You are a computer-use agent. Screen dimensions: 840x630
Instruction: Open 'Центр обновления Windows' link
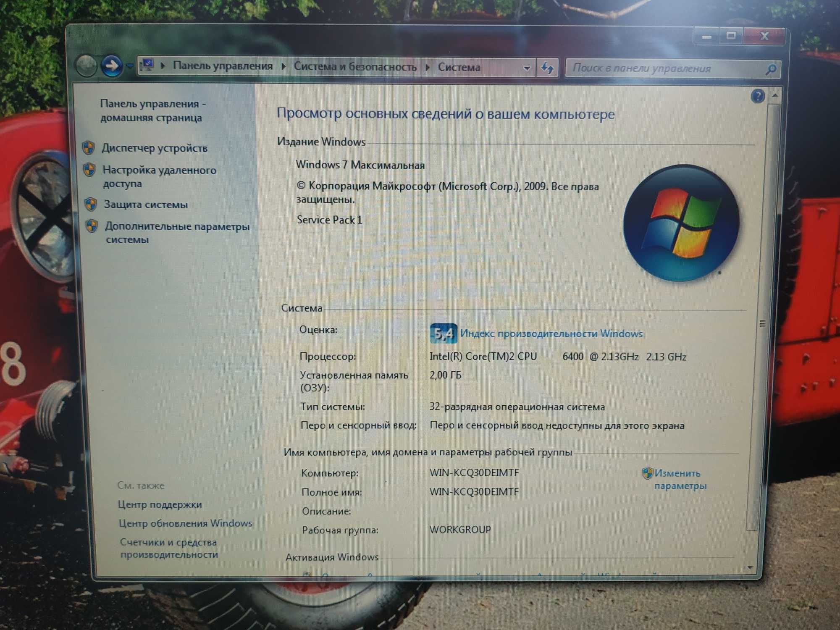pyautogui.click(x=185, y=523)
